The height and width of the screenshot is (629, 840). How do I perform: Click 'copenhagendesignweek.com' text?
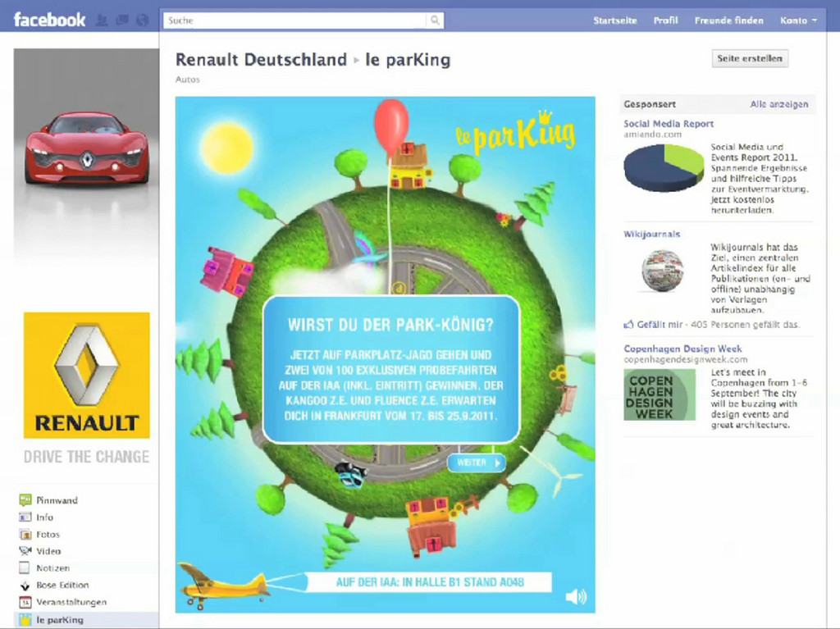(685, 359)
